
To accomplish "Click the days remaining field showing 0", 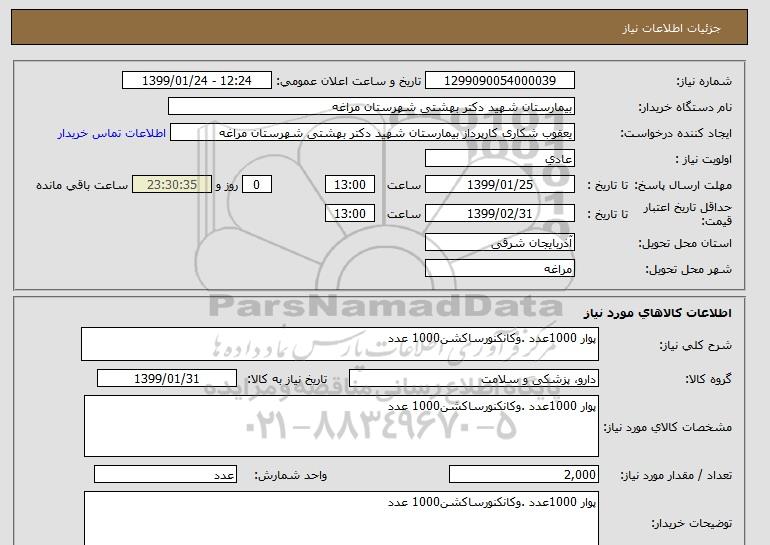I will pyautogui.click(x=258, y=185).
